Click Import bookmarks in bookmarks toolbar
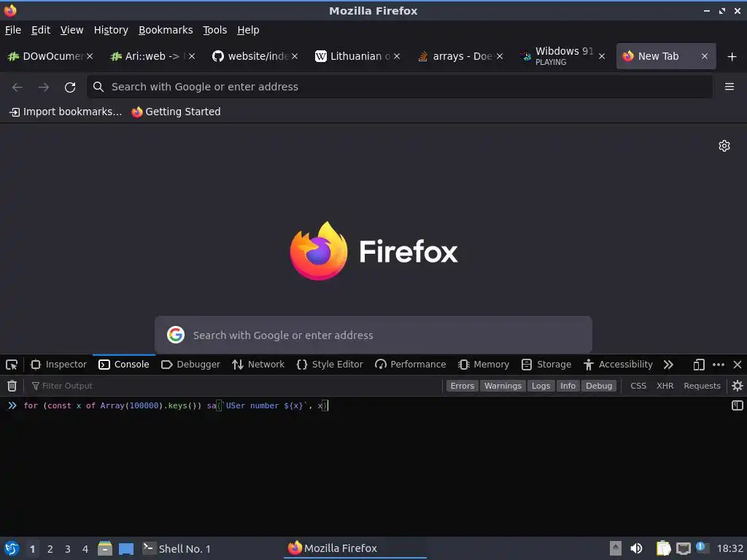This screenshot has height=560, width=747. (x=66, y=112)
